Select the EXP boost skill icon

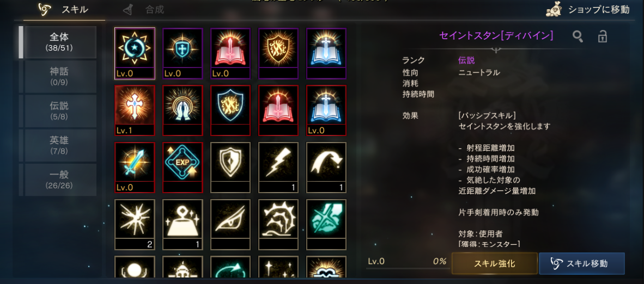click(183, 168)
